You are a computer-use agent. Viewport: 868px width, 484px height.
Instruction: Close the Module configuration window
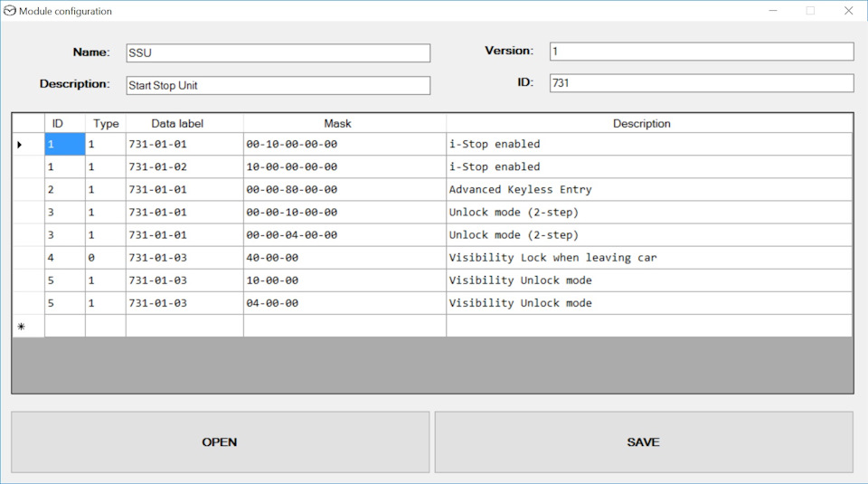pyautogui.click(x=849, y=11)
